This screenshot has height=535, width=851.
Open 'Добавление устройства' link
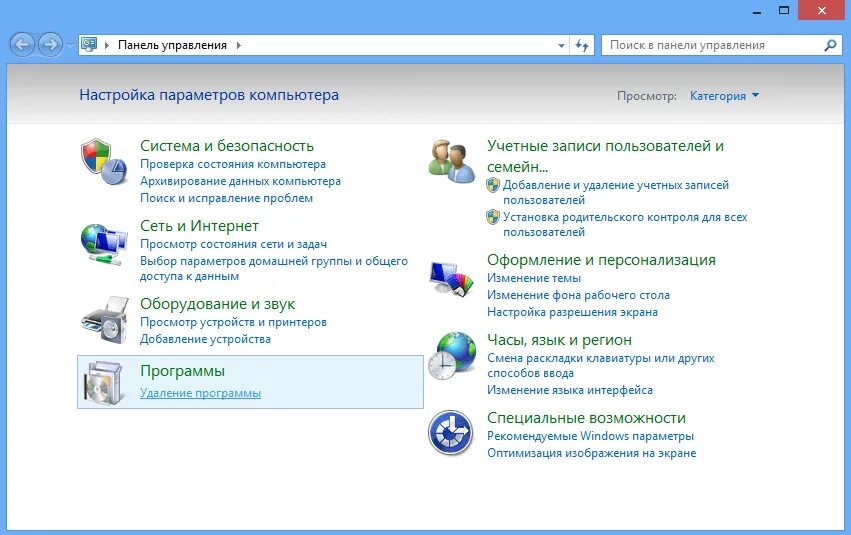[205, 339]
